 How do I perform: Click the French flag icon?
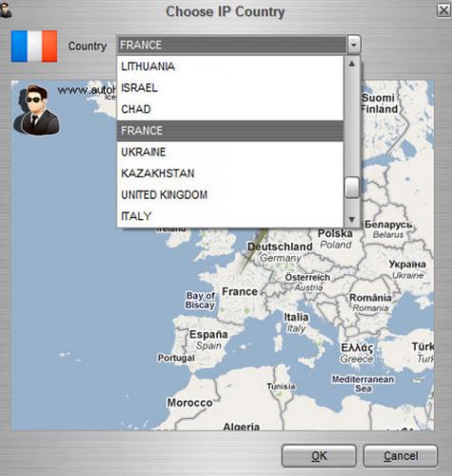[34, 46]
